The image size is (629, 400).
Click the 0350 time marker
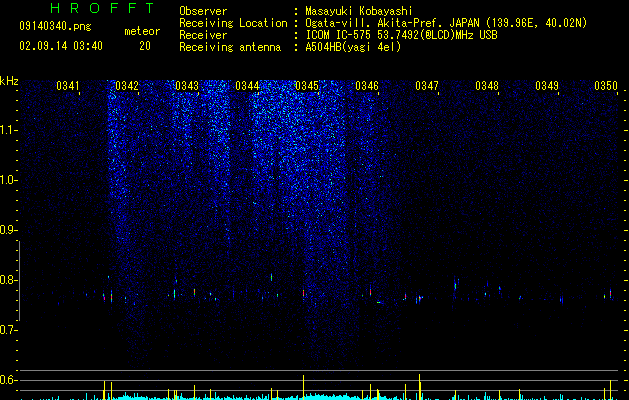click(606, 85)
